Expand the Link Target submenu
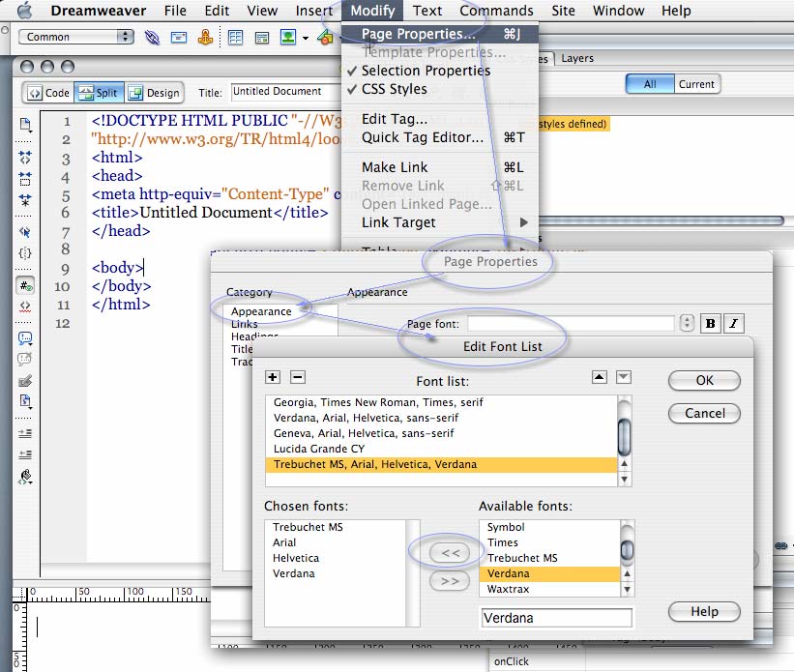 [439, 222]
